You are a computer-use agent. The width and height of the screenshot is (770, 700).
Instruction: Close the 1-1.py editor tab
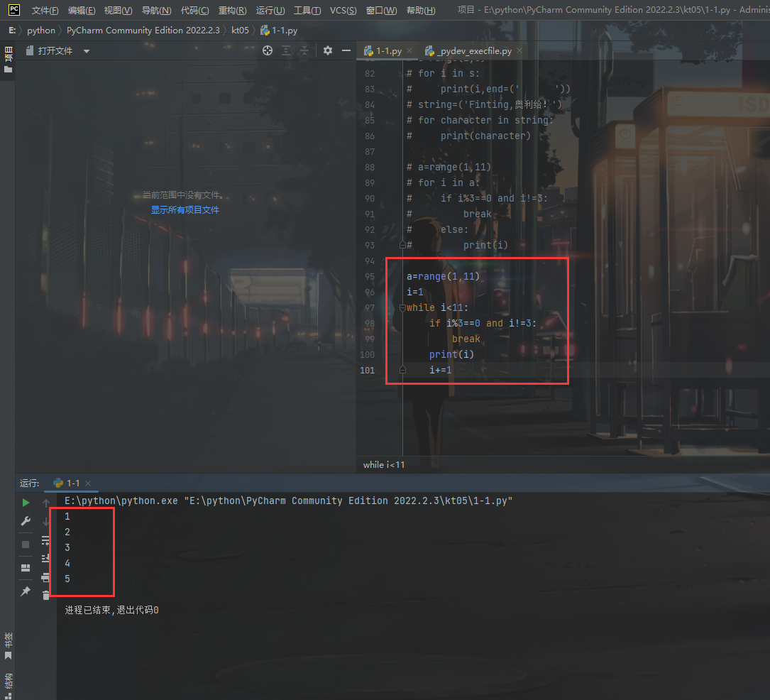pyautogui.click(x=409, y=50)
